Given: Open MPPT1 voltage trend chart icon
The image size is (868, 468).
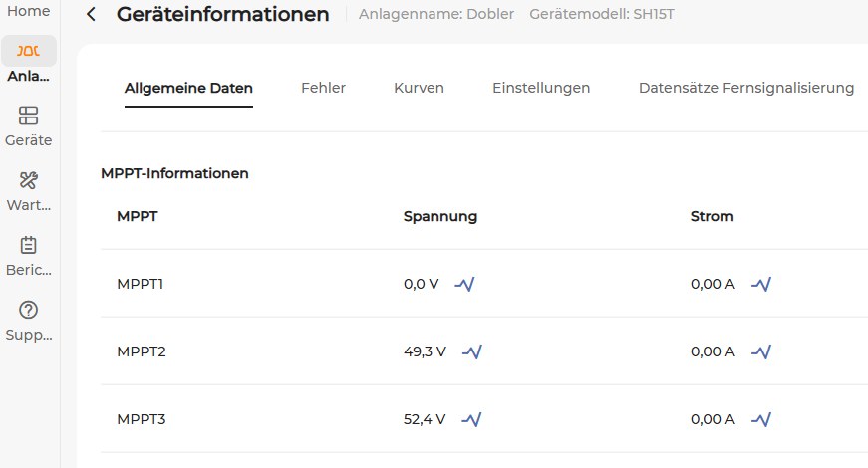Looking at the screenshot, I should point(464,285).
